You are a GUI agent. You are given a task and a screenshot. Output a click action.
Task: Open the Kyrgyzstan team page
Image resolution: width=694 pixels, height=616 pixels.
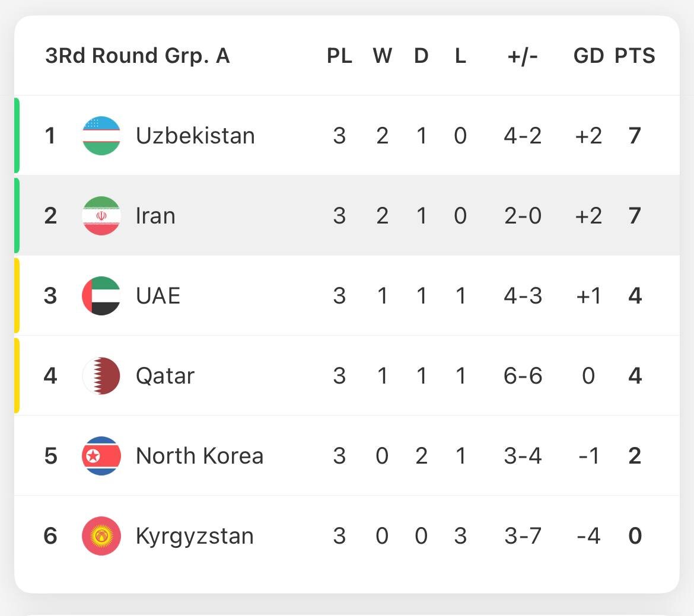pyautogui.click(x=195, y=536)
